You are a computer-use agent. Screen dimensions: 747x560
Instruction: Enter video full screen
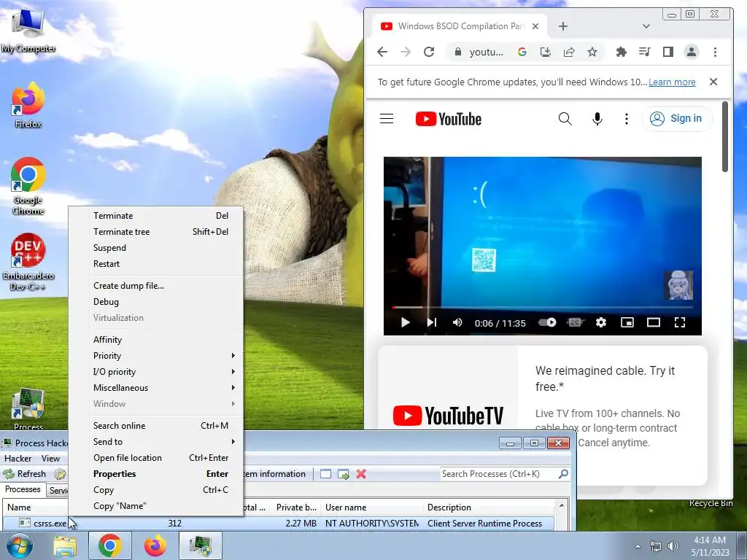click(x=680, y=323)
